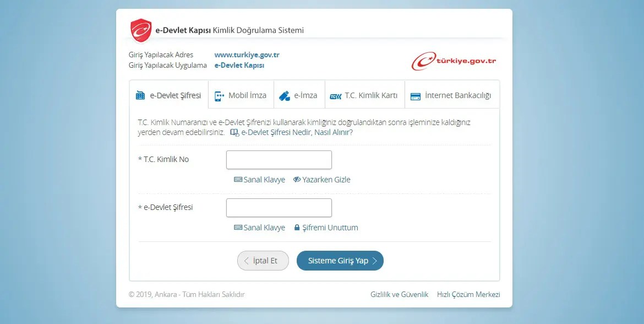Toggle Yazarken Gizle option
Image resolution: width=644 pixels, height=324 pixels.
point(321,180)
